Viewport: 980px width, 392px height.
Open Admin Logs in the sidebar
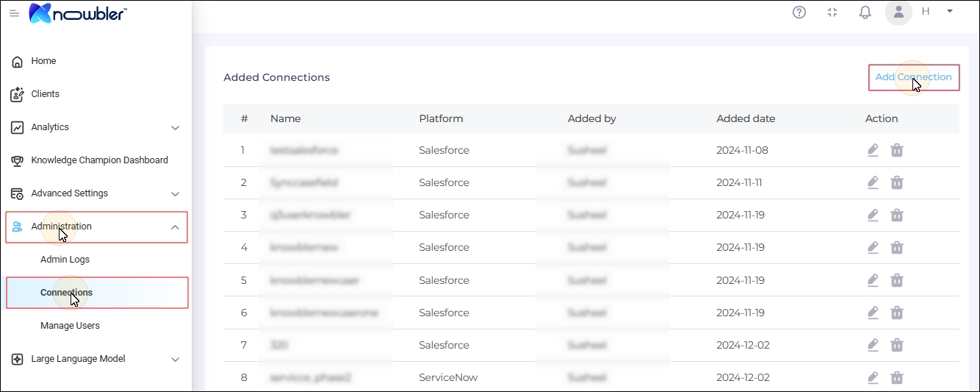click(65, 260)
